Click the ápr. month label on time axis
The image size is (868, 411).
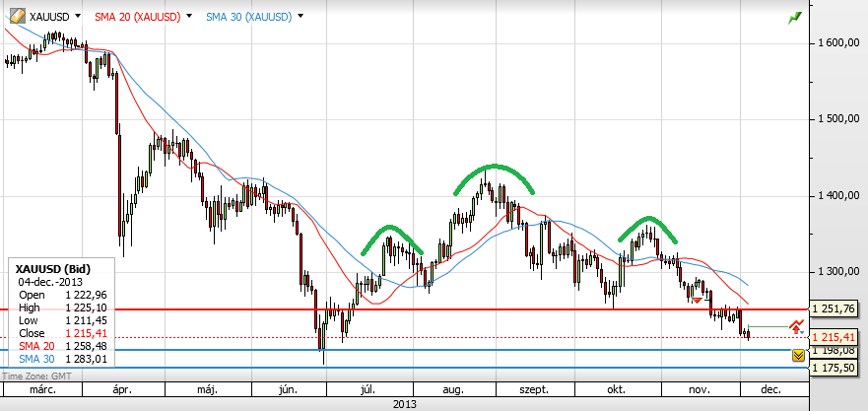tap(122, 390)
